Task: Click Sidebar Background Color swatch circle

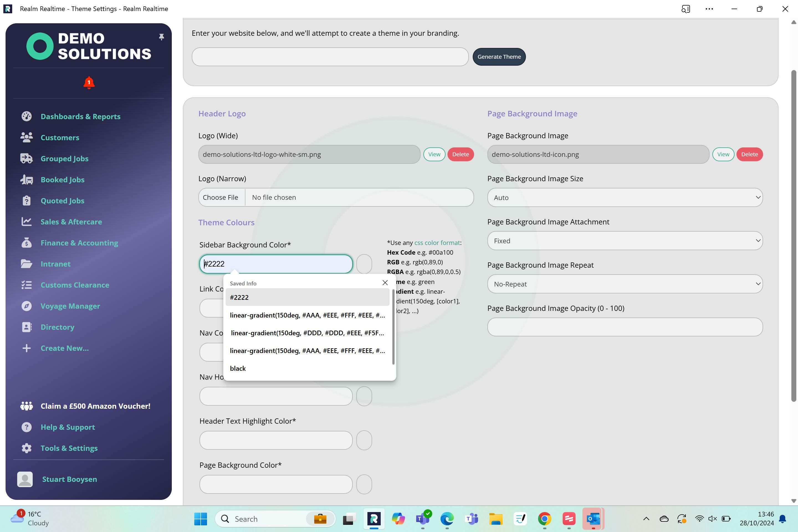Action: click(x=364, y=264)
